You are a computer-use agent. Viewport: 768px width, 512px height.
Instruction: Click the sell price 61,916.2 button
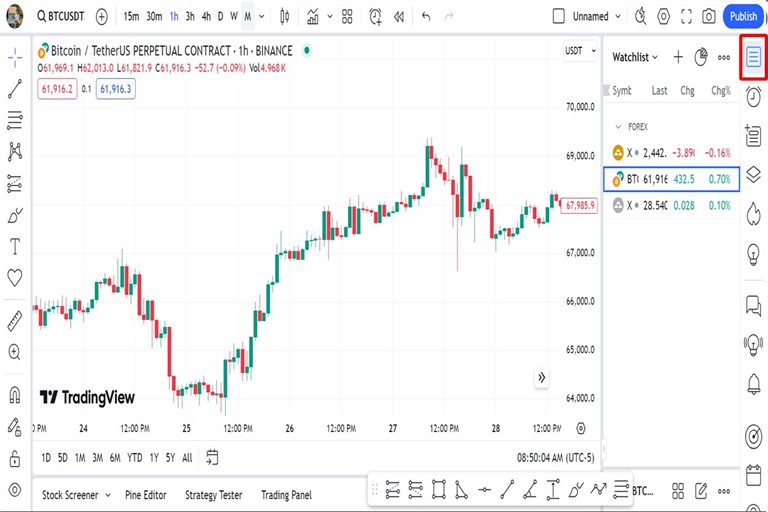tap(57, 89)
